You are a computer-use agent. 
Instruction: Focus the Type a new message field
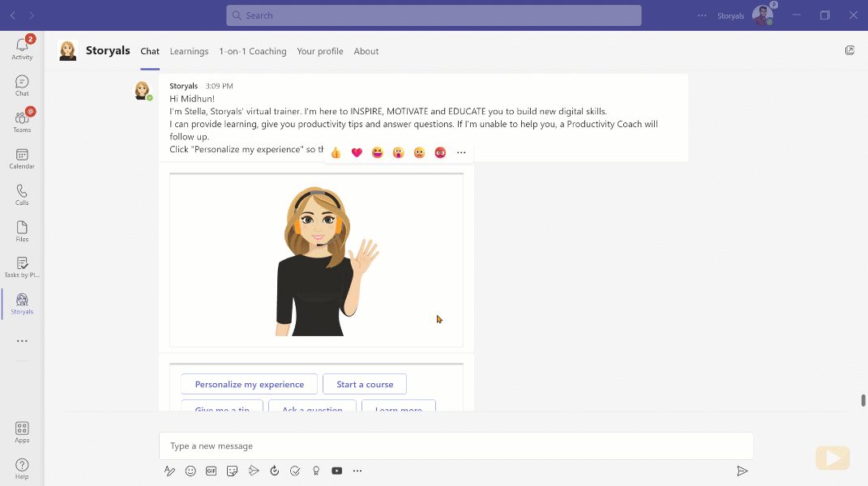(456, 446)
